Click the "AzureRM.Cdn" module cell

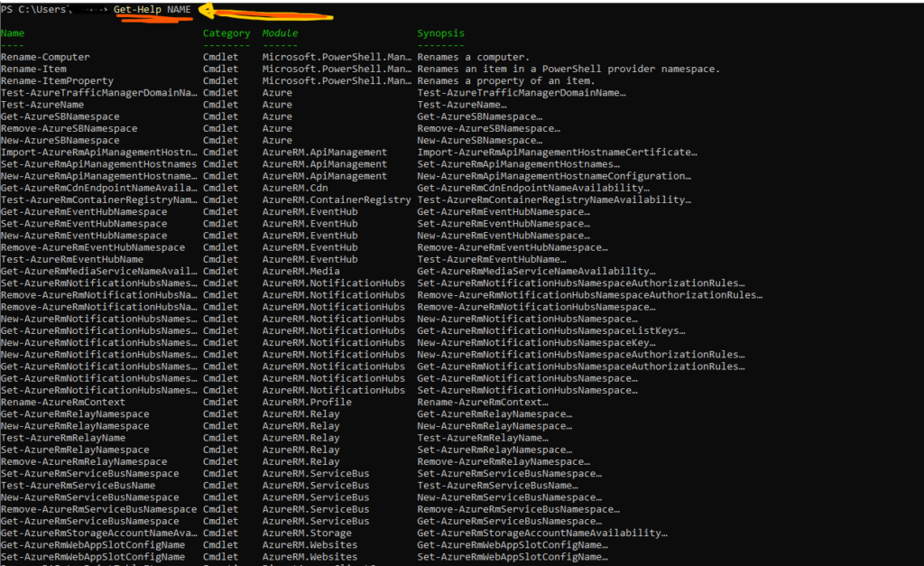(295, 188)
